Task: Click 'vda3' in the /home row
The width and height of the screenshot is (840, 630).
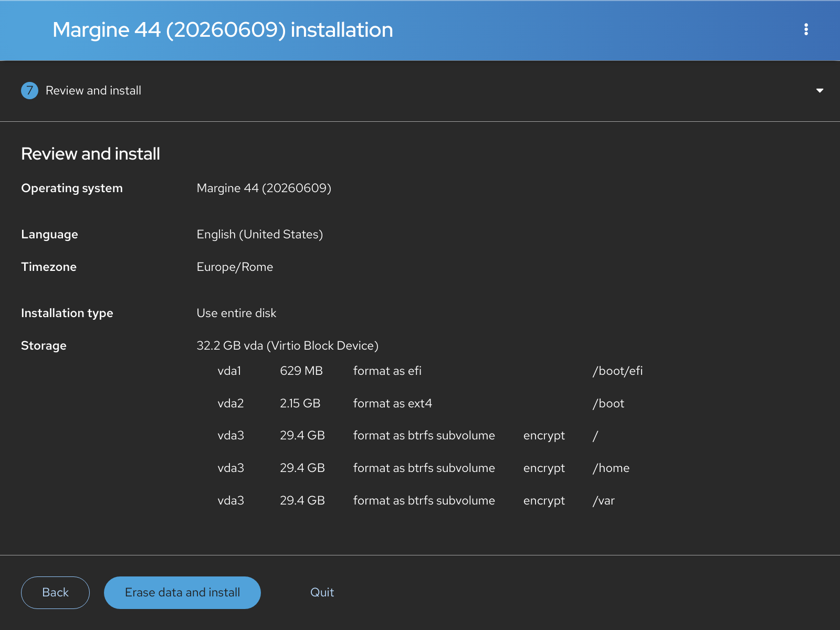Action: pyautogui.click(x=230, y=468)
